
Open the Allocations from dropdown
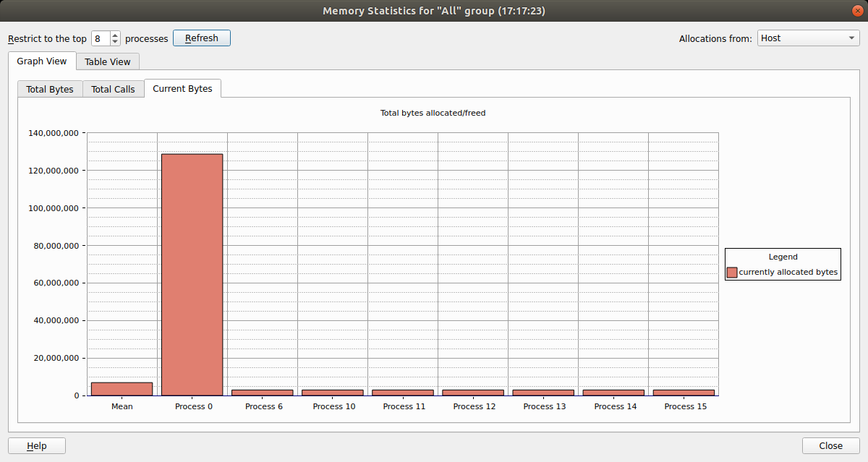point(808,38)
